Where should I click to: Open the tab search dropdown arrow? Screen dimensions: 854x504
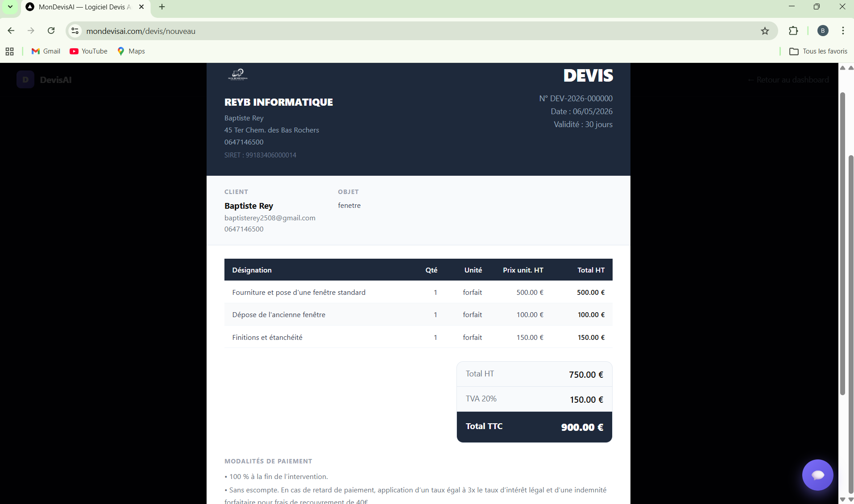pyautogui.click(x=10, y=7)
